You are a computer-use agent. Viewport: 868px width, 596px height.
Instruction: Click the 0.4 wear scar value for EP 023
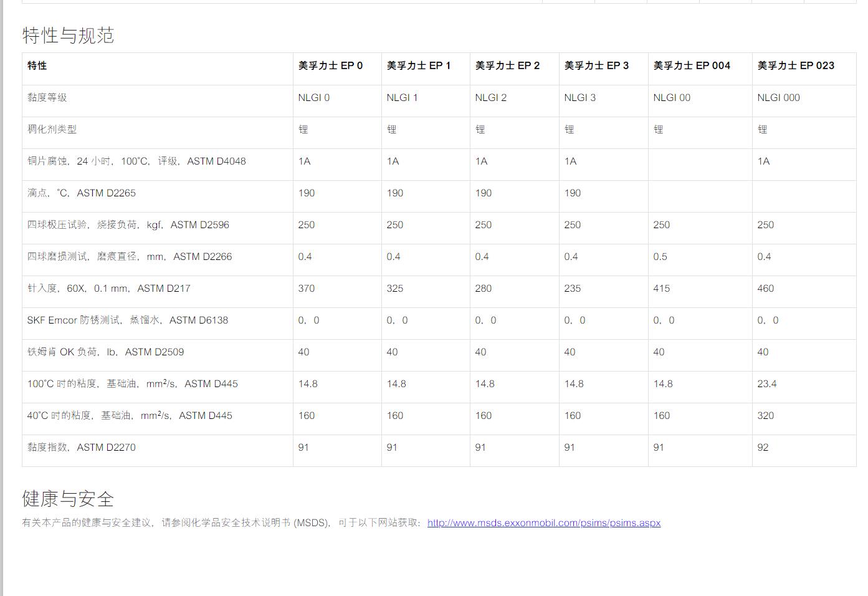764,256
